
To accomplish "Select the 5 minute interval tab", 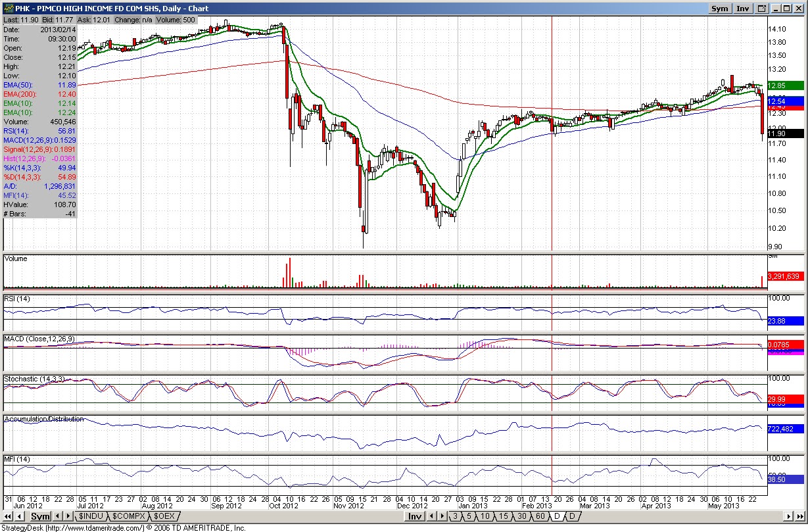I will click(x=469, y=516).
